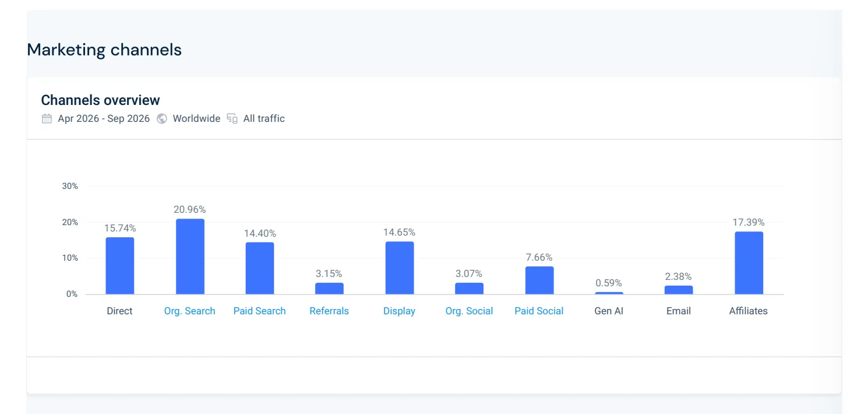Select the Affiliates bar at 17.39%
The image size is (868, 414).
749,263
